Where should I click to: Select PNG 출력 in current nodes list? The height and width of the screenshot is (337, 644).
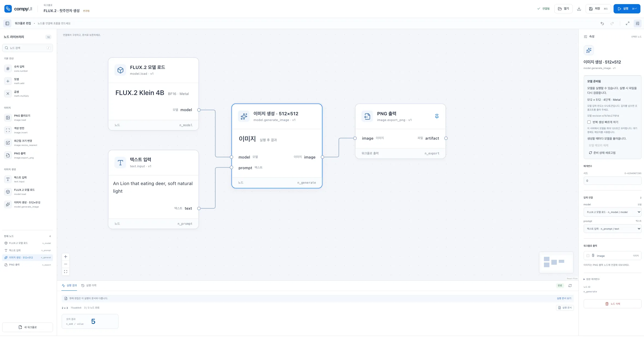pos(27,265)
